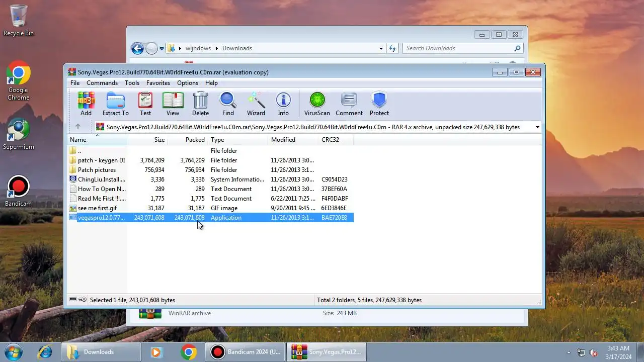Image resolution: width=644 pixels, height=362 pixels.
Task: Open the Commands menu
Action: point(102,83)
